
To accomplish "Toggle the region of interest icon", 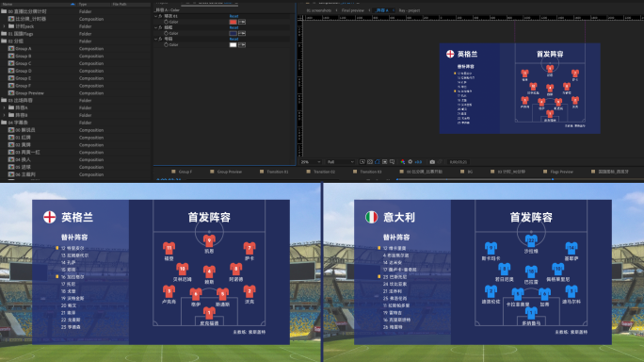I will point(362,162).
